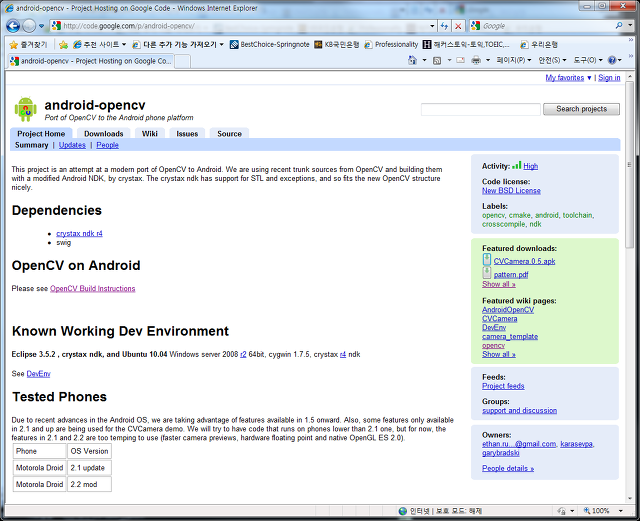
Task: Click the address bar URL field
Action: (x=245, y=26)
